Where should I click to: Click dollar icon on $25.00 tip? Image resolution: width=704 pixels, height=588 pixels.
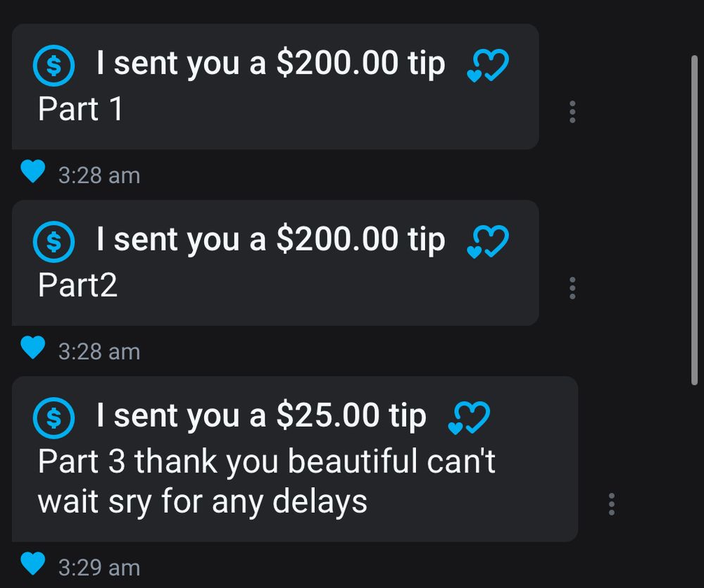point(54,418)
